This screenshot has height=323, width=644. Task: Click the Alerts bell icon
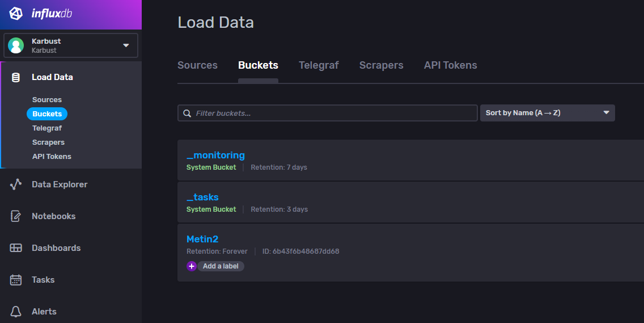pos(16,312)
